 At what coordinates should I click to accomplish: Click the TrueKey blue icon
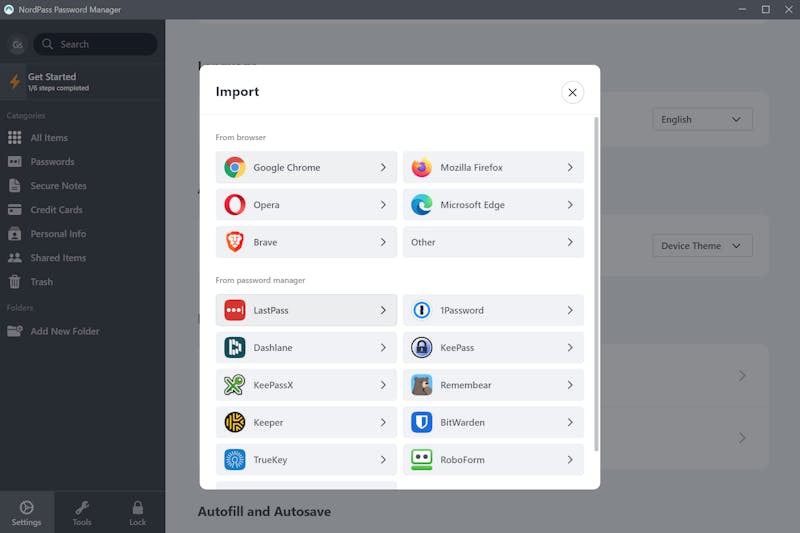point(235,460)
